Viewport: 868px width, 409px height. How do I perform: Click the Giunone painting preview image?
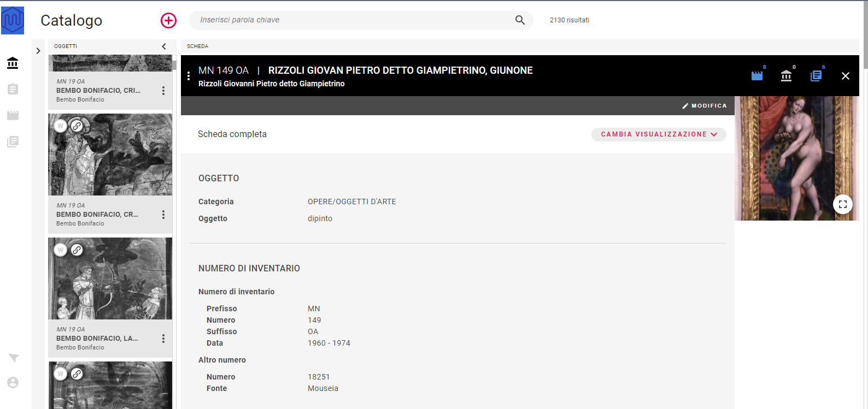[x=796, y=158]
